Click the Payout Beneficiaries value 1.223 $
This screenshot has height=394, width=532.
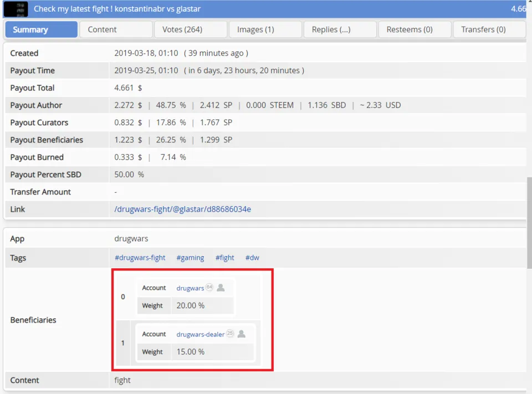click(x=128, y=140)
